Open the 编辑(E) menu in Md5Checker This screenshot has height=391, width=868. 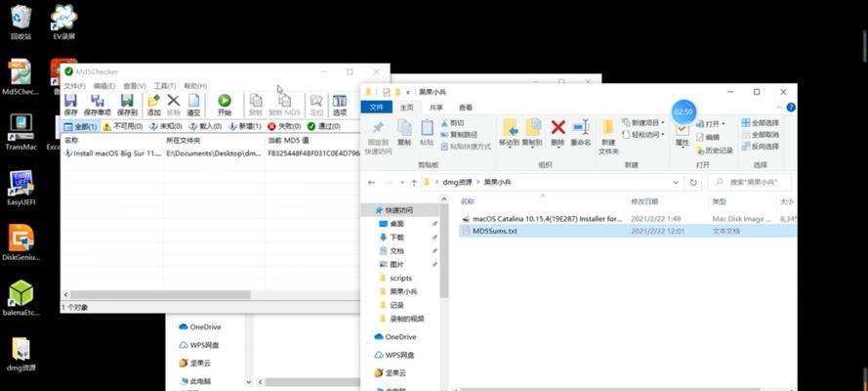(104, 86)
